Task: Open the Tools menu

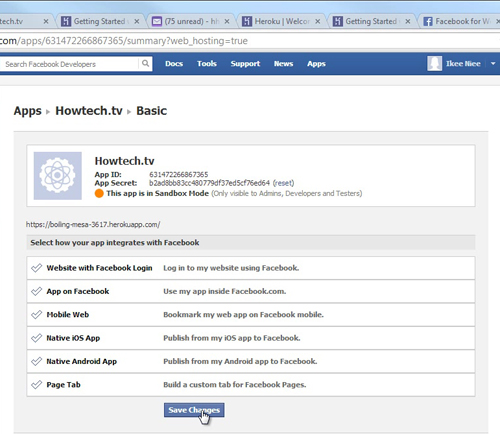Action: pyautogui.click(x=207, y=63)
